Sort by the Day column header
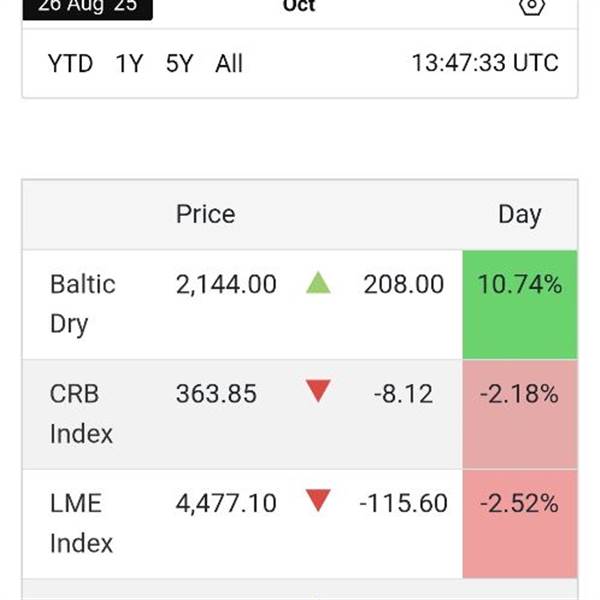Viewport: 600px width, 600px height. (519, 214)
